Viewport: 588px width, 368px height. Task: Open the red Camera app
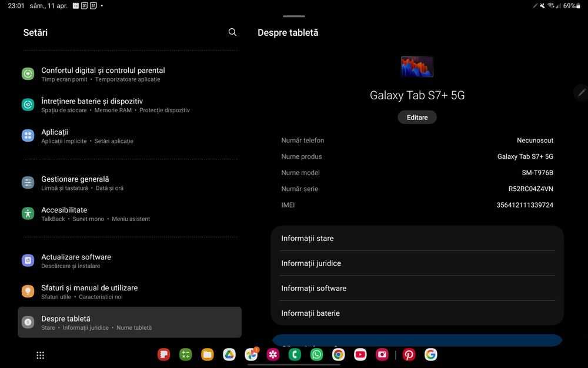click(382, 354)
